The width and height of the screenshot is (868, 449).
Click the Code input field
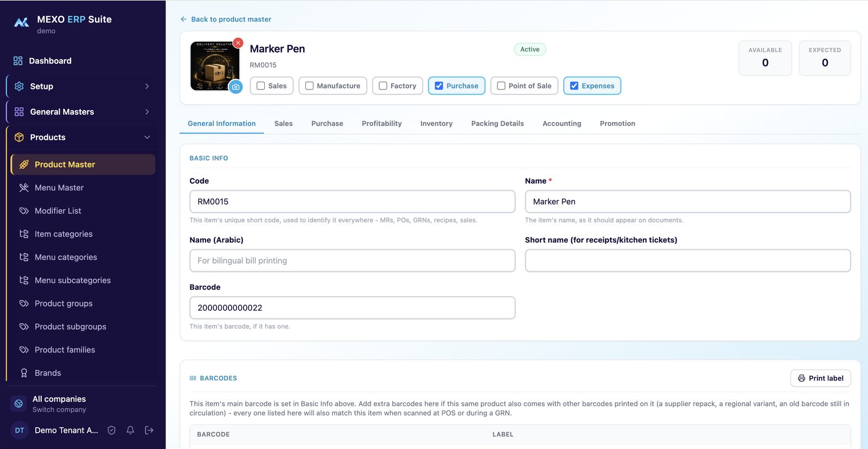click(x=352, y=201)
